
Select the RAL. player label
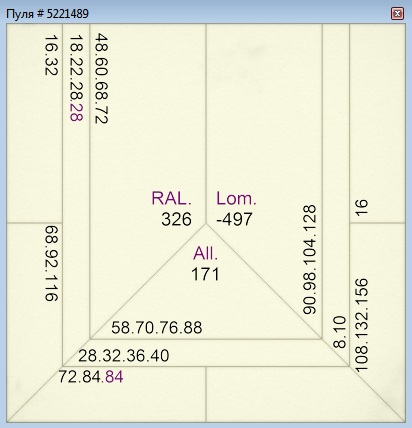(172, 198)
